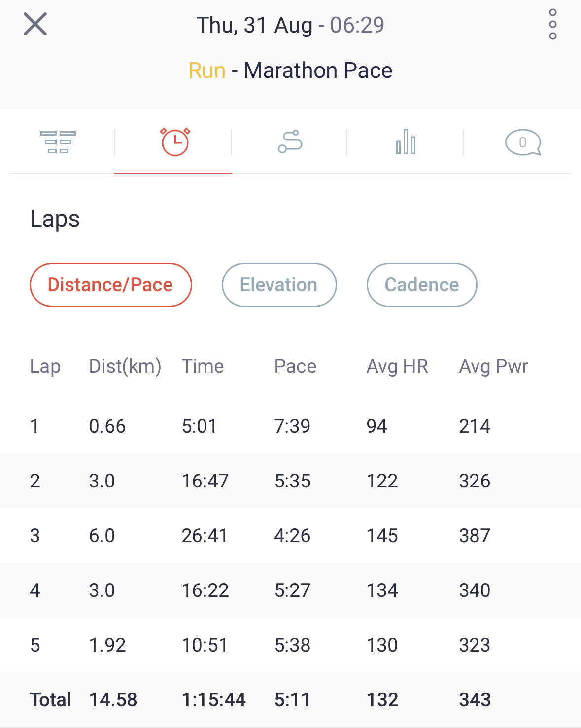
Task: Open the three-dot options menu
Action: coord(553,24)
